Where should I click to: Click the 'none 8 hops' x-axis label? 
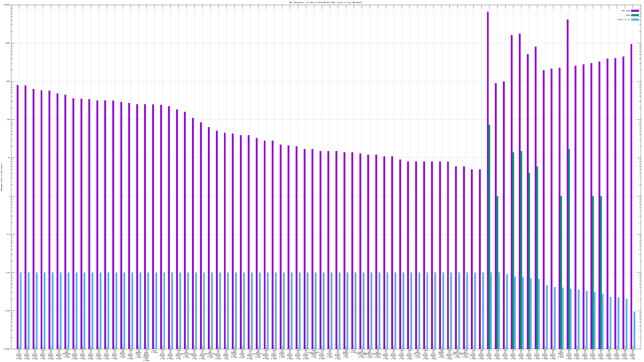(154, 352)
